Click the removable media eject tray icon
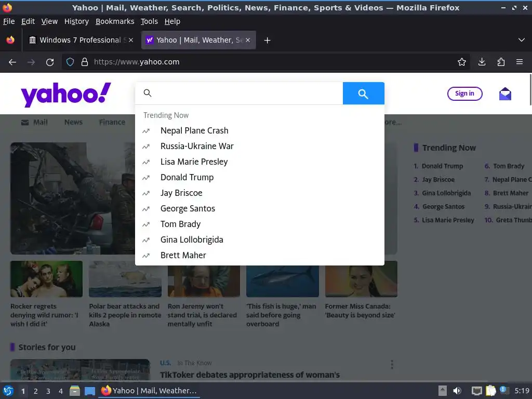The height and width of the screenshot is (399, 532). point(442,391)
